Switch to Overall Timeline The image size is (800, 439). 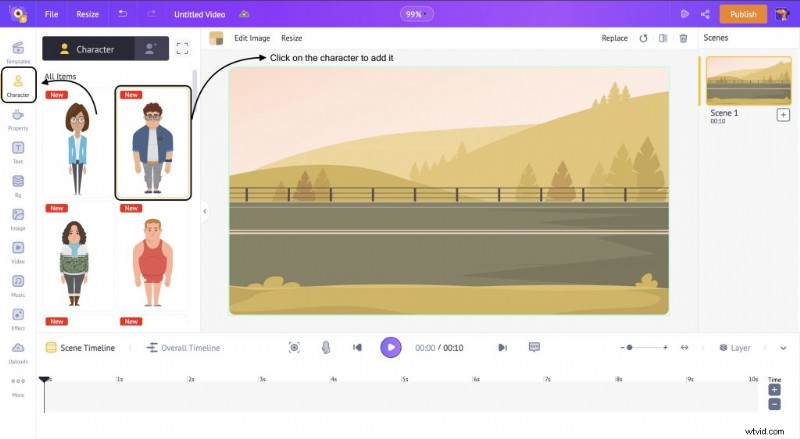(183, 348)
